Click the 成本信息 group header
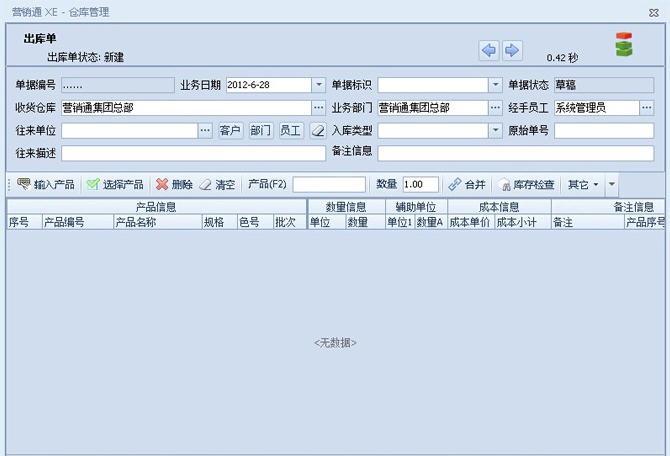 [499, 207]
